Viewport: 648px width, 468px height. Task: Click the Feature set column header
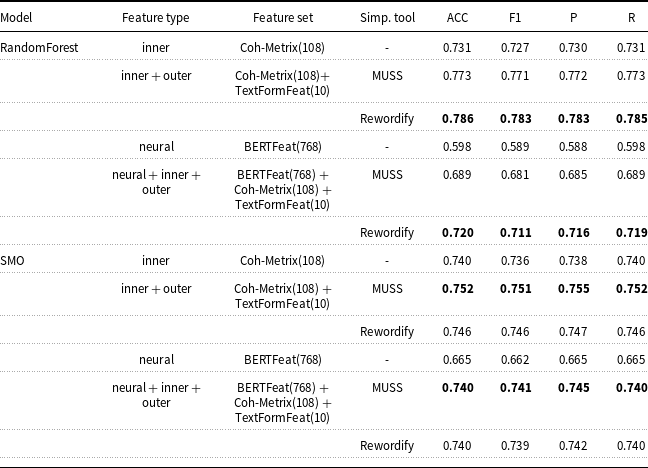click(x=283, y=18)
